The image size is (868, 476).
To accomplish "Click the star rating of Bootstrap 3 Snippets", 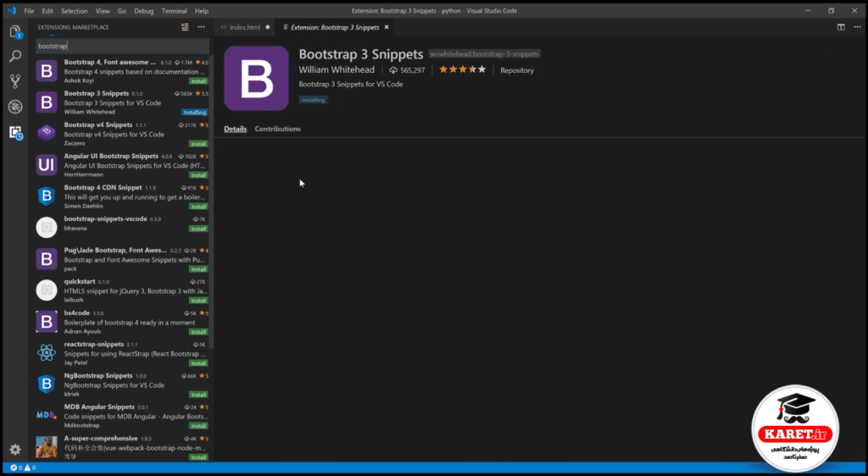I will [x=462, y=69].
